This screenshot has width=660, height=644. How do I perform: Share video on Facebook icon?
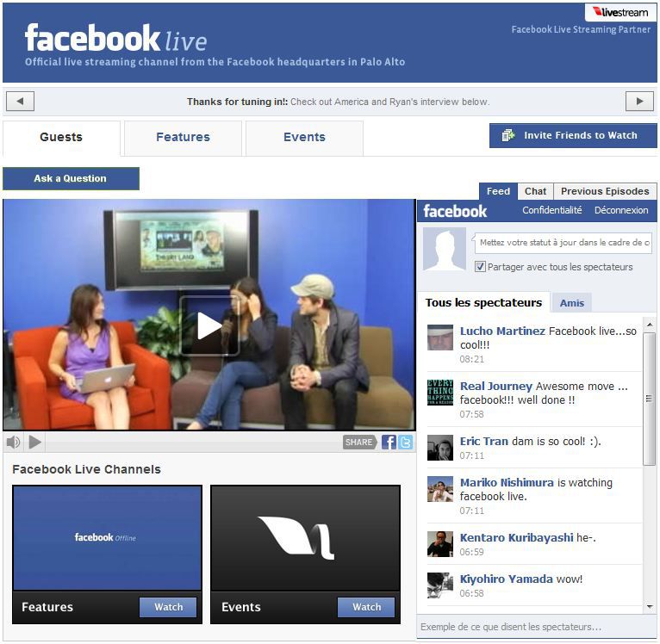pyautogui.click(x=389, y=442)
